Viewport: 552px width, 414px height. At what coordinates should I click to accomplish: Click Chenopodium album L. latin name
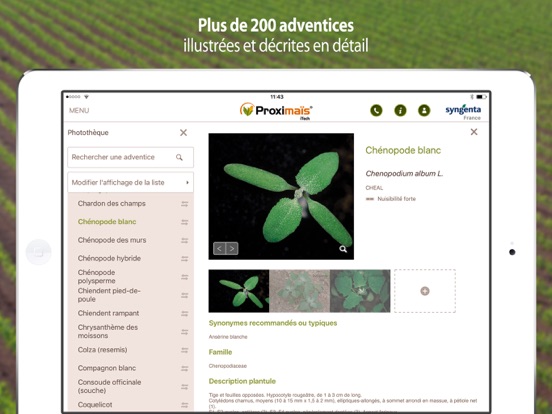click(x=404, y=174)
